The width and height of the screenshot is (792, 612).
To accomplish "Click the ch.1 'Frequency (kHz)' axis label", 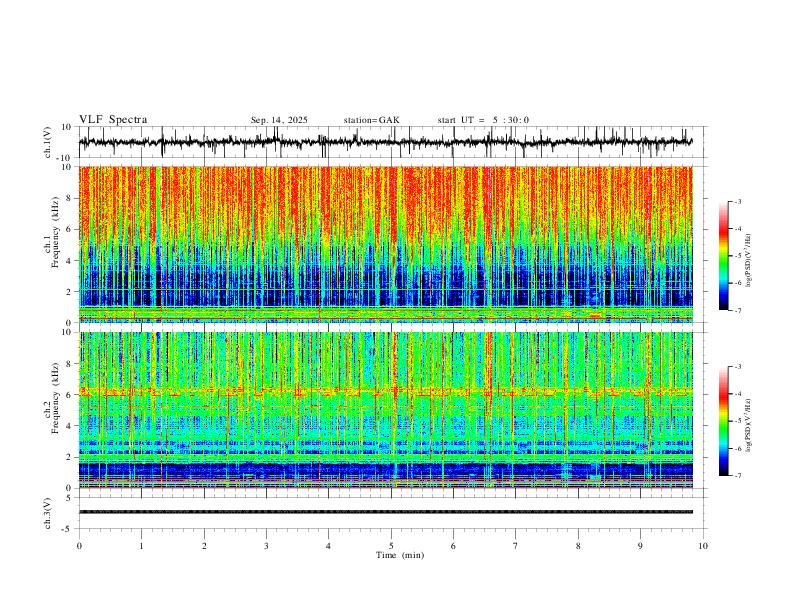I will click(x=56, y=232).
